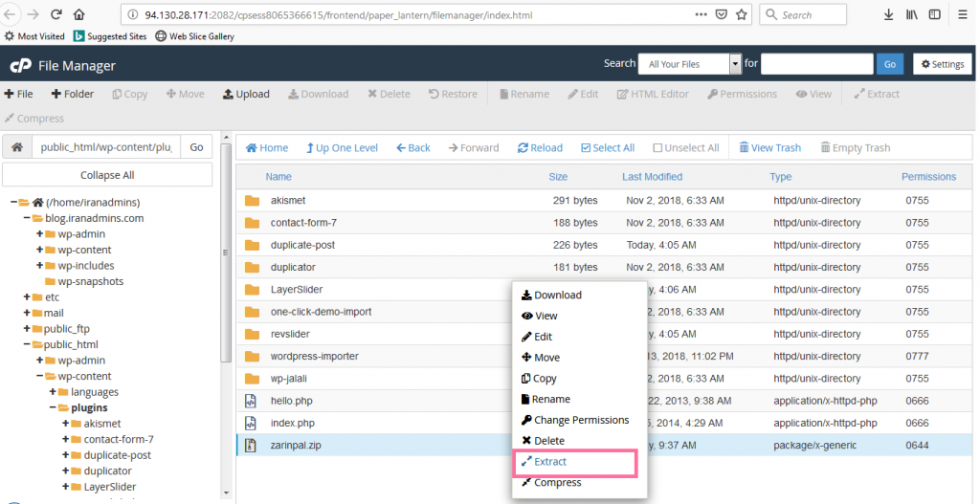The width and height of the screenshot is (980, 504).
Task: Choose Move from the context menu
Action: click(541, 358)
